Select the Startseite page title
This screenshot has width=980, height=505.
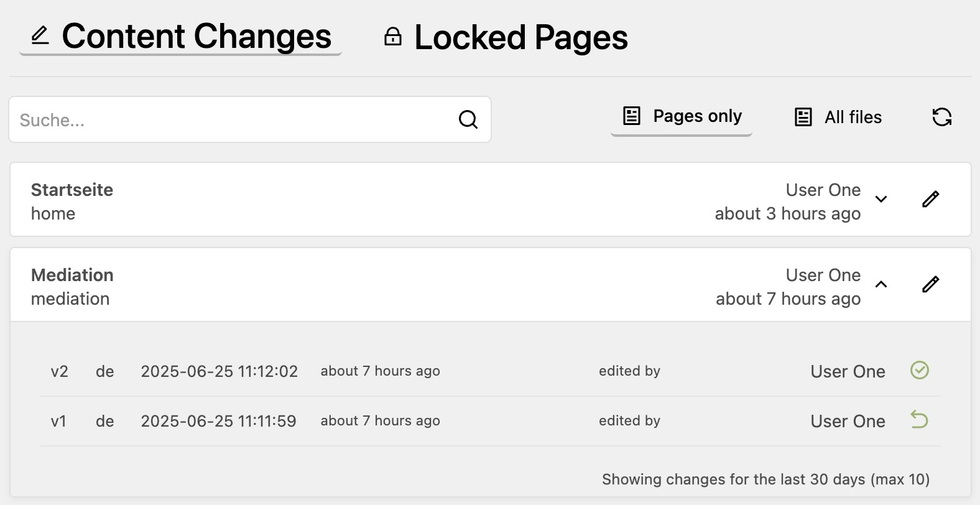click(72, 190)
